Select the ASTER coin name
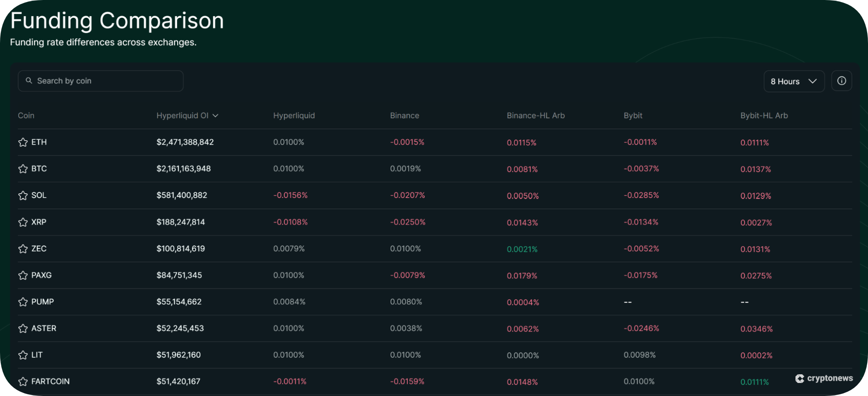Image resolution: width=868 pixels, height=396 pixels. pos(44,328)
